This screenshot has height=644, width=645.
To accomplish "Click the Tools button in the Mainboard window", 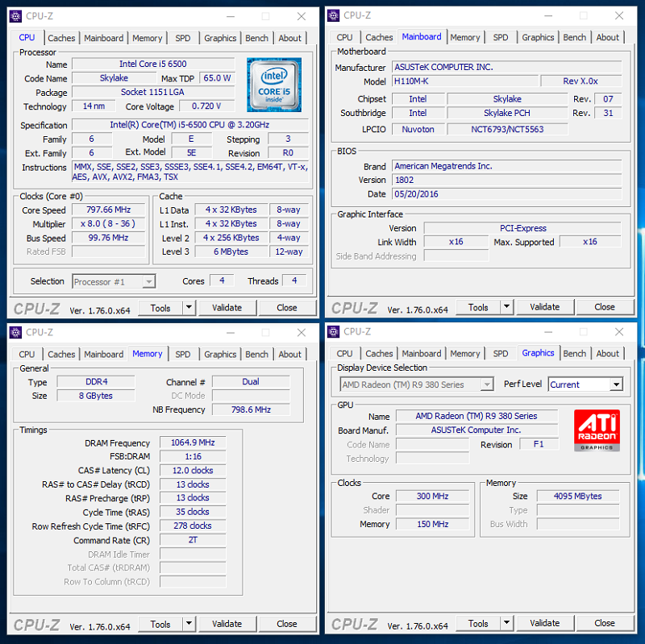I will [x=478, y=307].
